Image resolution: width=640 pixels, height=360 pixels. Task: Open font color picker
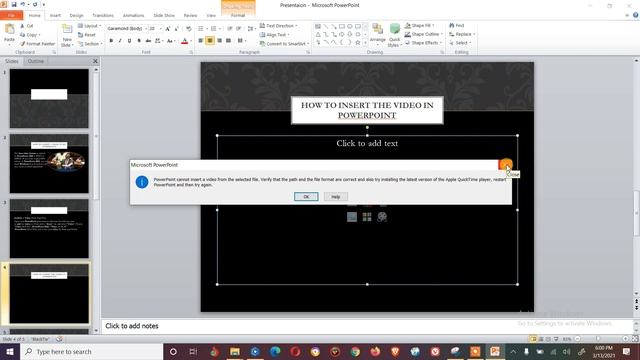tap(191, 41)
